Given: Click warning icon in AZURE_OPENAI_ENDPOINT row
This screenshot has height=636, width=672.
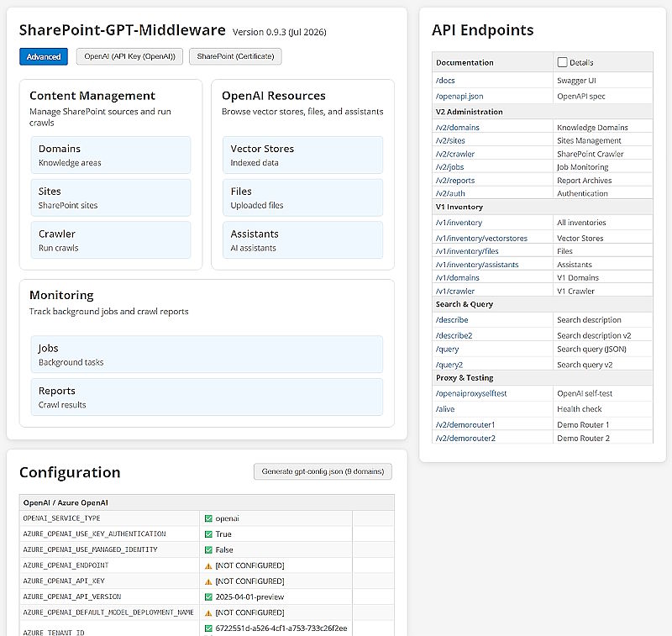Looking at the screenshot, I should pos(208,565).
